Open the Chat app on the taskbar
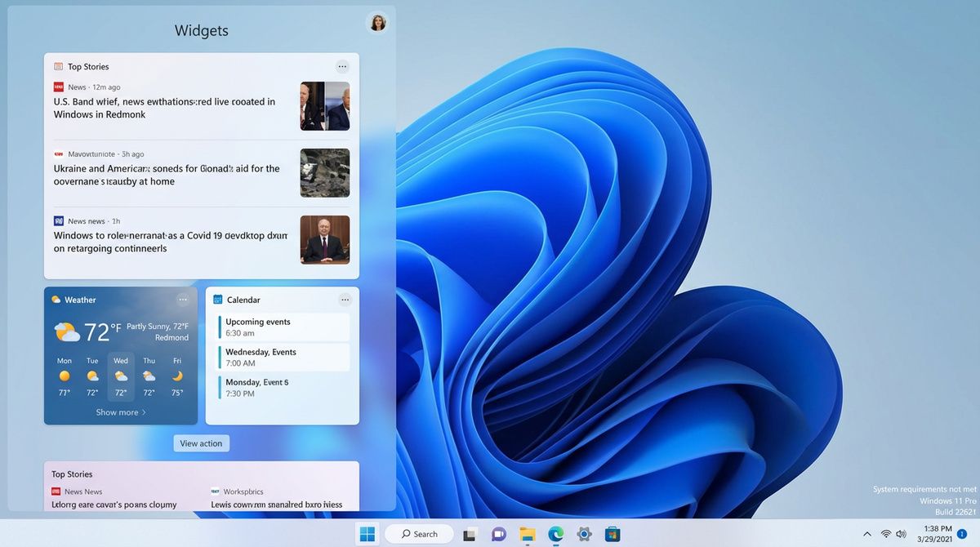The image size is (980, 547). point(498,534)
